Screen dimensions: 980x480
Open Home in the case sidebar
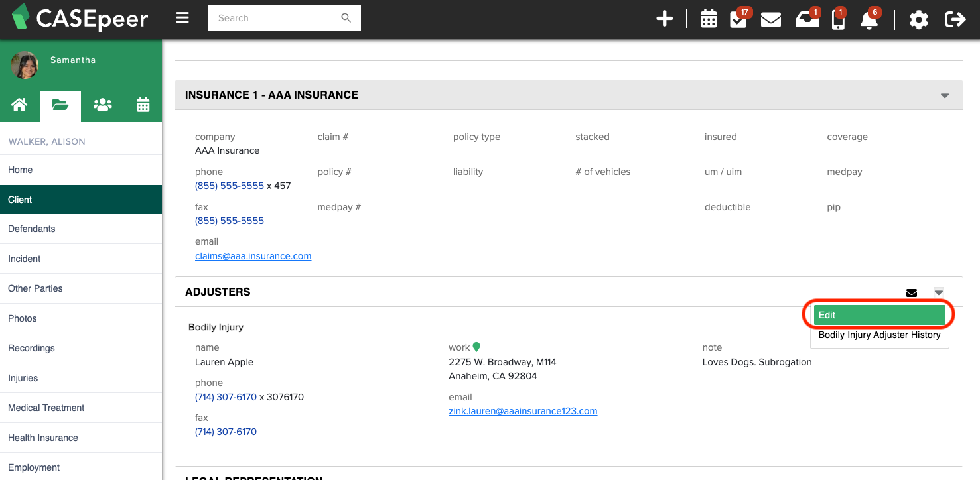[x=81, y=170]
